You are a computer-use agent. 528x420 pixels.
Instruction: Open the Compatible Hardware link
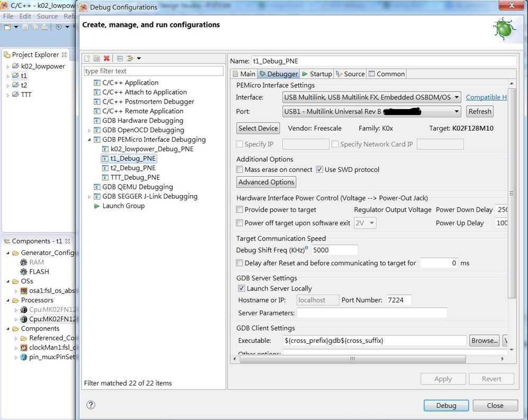(x=486, y=97)
